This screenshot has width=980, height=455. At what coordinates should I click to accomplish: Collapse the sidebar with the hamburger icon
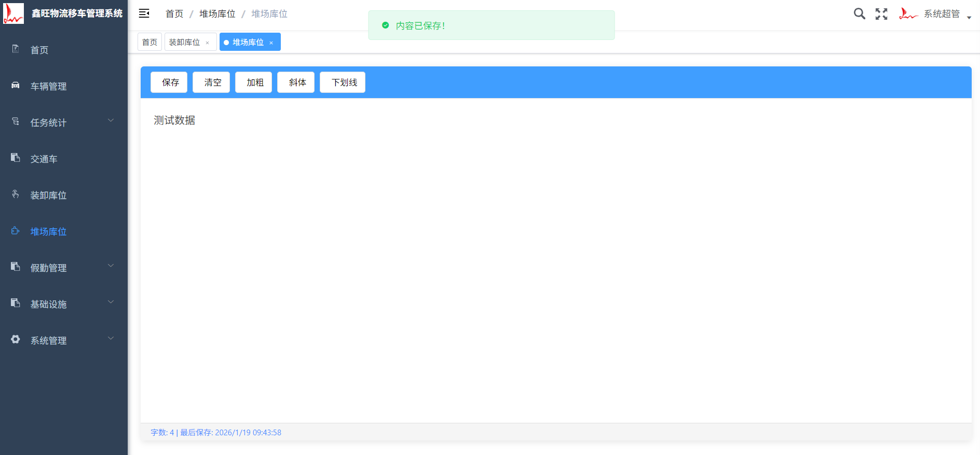[144, 13]
